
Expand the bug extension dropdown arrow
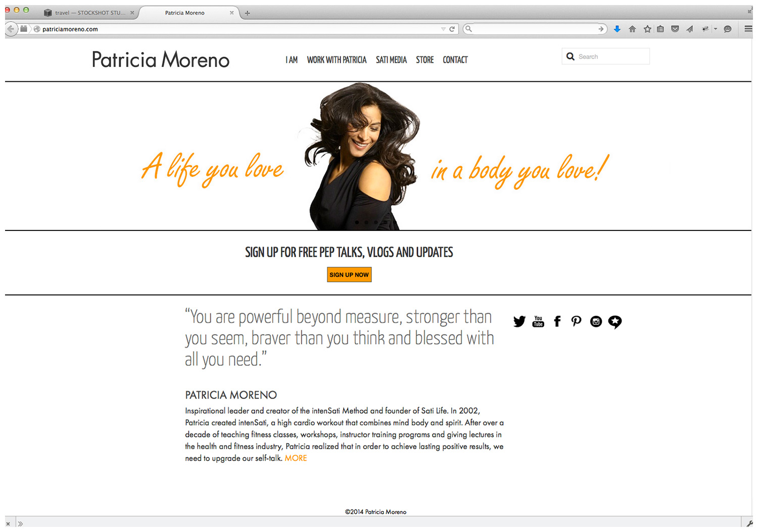[716, 29]
